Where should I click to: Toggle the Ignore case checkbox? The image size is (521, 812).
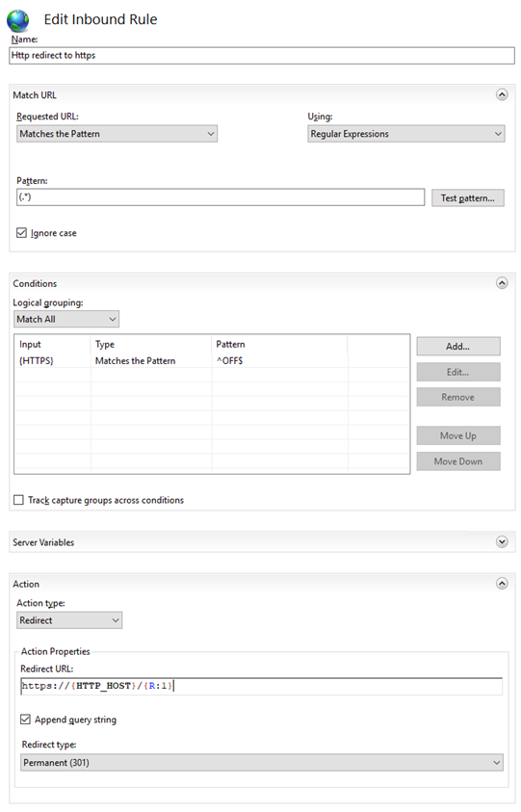pyautogui.click(x=21, y=232)
